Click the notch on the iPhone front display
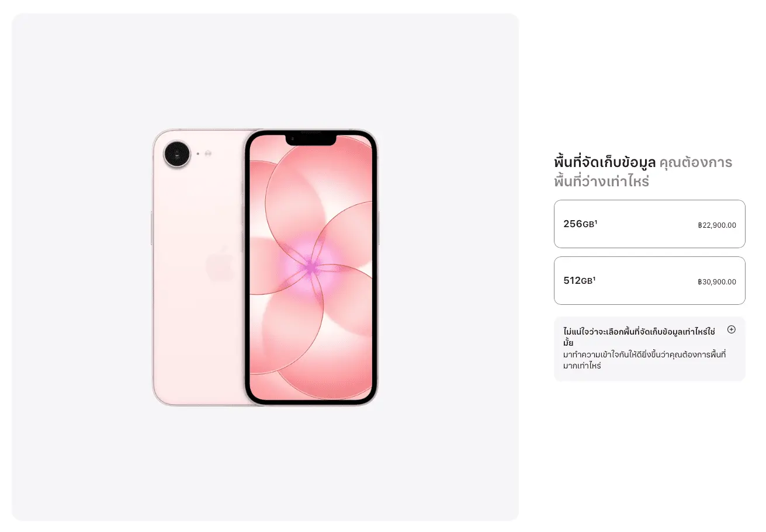766x532 pixels. pyautogui.click(x=311, y=140)
